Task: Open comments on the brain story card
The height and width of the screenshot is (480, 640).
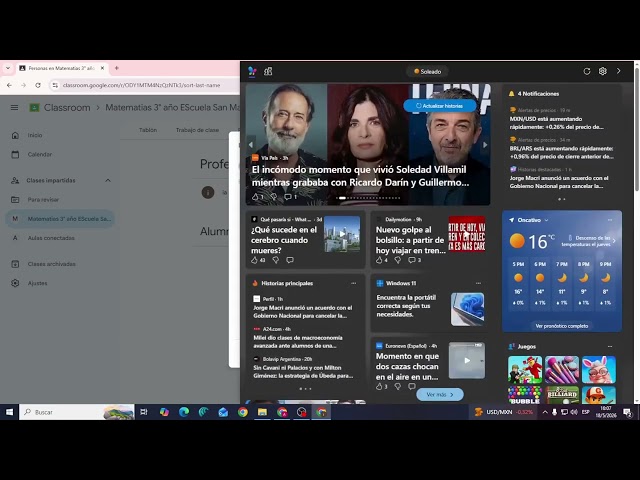Action: pyautogui.click(x=290, y=260)
